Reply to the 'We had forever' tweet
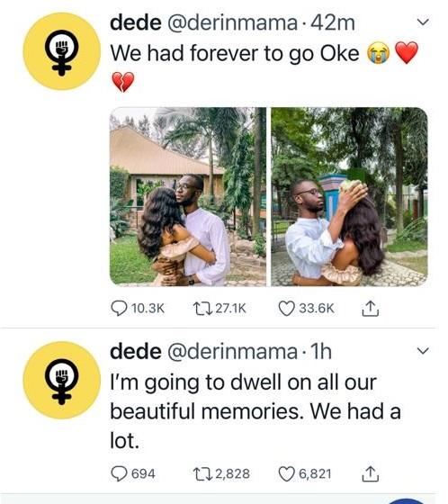The height and width of the screenshot is (504, 448). 119,308
